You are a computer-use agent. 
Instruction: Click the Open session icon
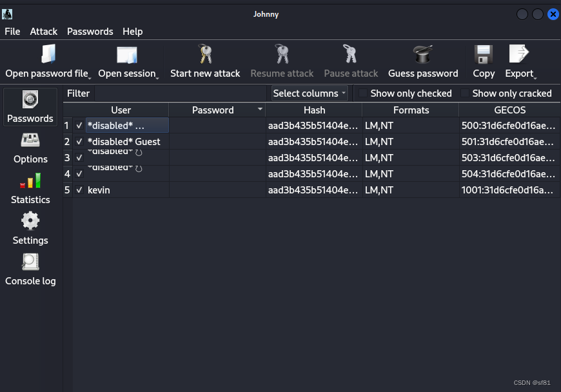pos(127,55)
